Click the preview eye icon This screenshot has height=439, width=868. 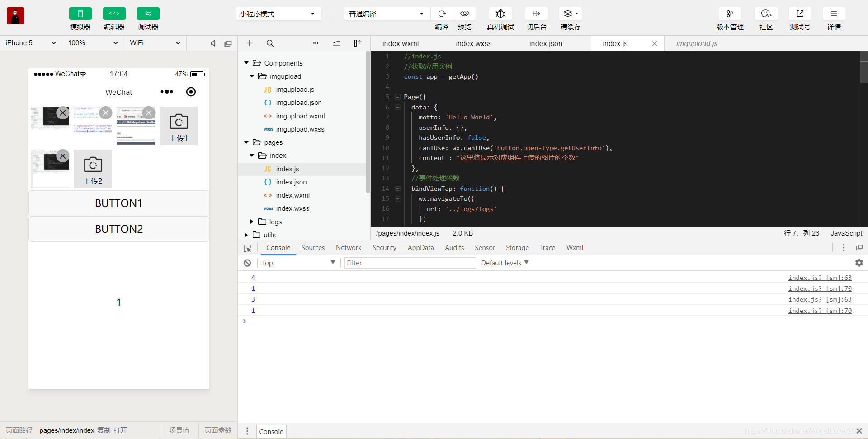point(464,14)
